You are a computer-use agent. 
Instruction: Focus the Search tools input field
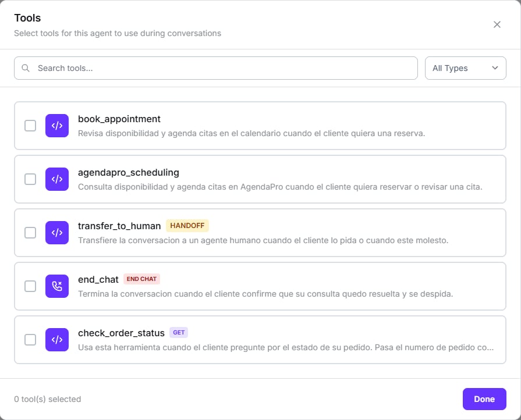click(215, 68)
